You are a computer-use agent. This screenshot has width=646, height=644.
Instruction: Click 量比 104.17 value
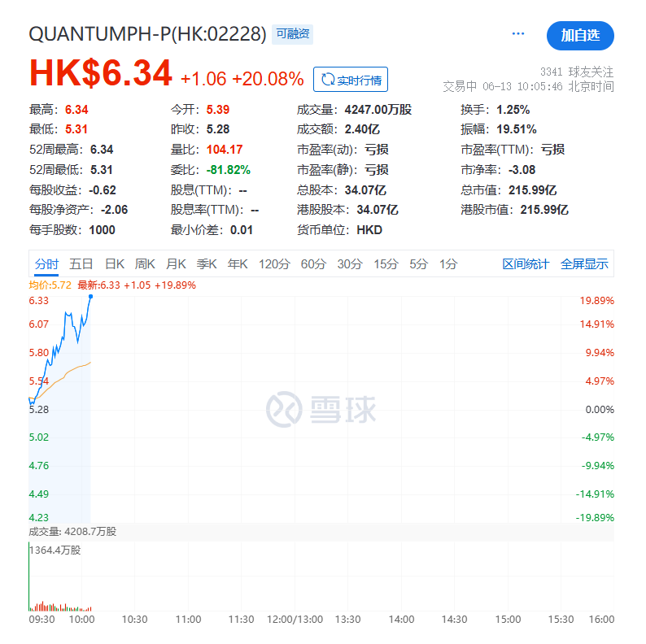pyautogui.click(x=225, y=150)
